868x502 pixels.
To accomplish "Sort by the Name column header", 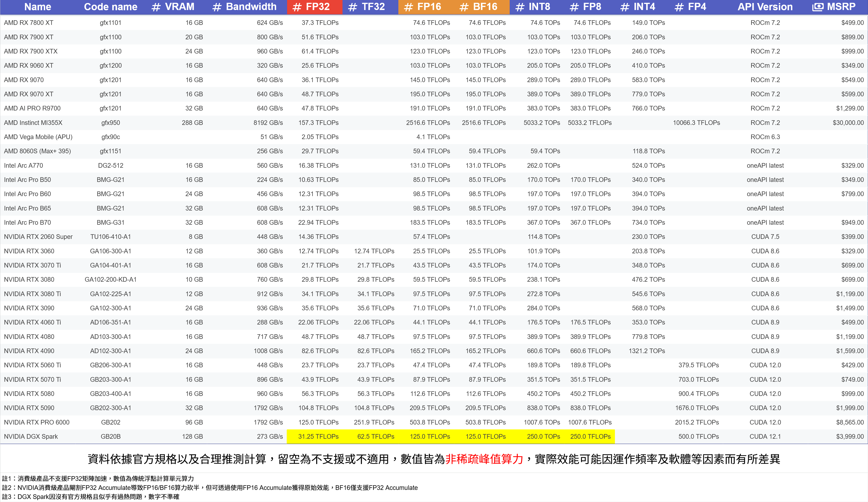I will pyautogui.click(x=37, y=7).
